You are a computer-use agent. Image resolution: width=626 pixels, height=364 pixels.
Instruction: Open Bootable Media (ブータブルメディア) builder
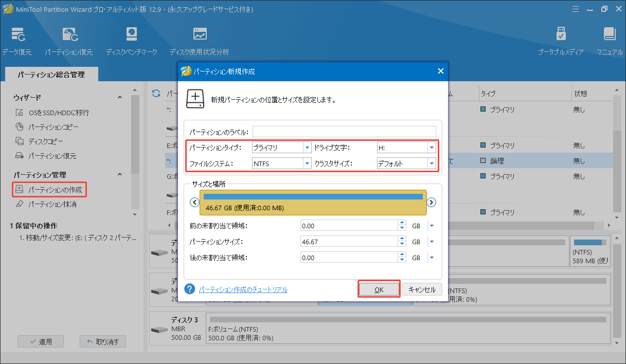(x=561, y=41)
